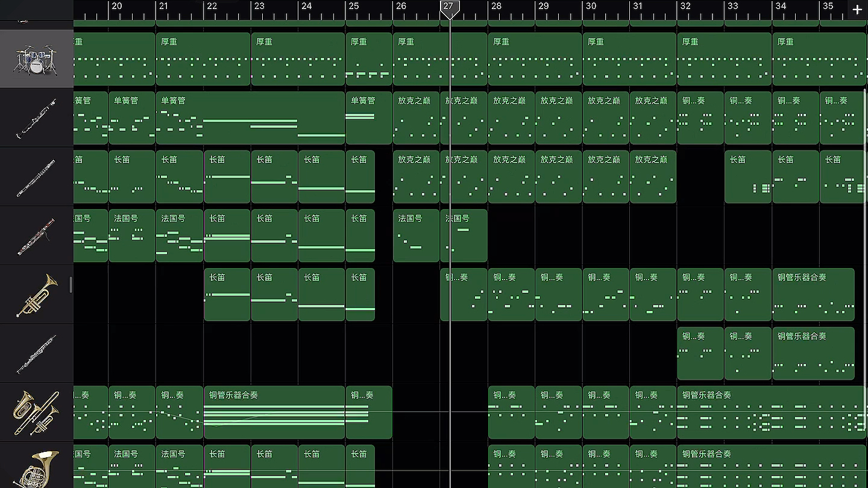Select trumpet track 铜...奏 region at bar 27
The image size is (868, 488).
[x=464, y=295]
